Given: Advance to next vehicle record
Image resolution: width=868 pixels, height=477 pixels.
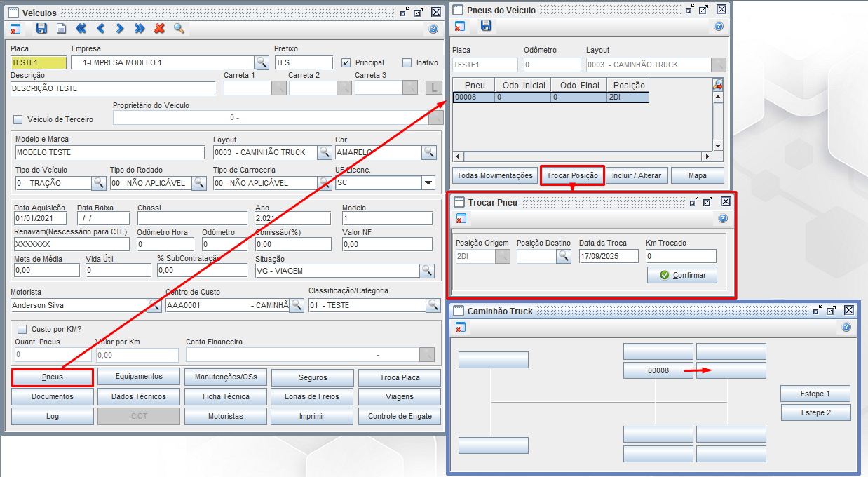Looking at the screenshot, I should [x=120, y=29].
